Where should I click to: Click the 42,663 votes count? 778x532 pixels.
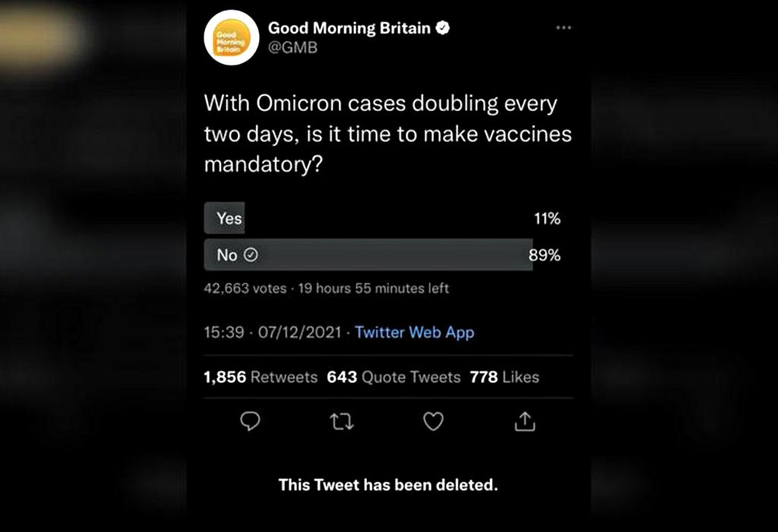245,289
